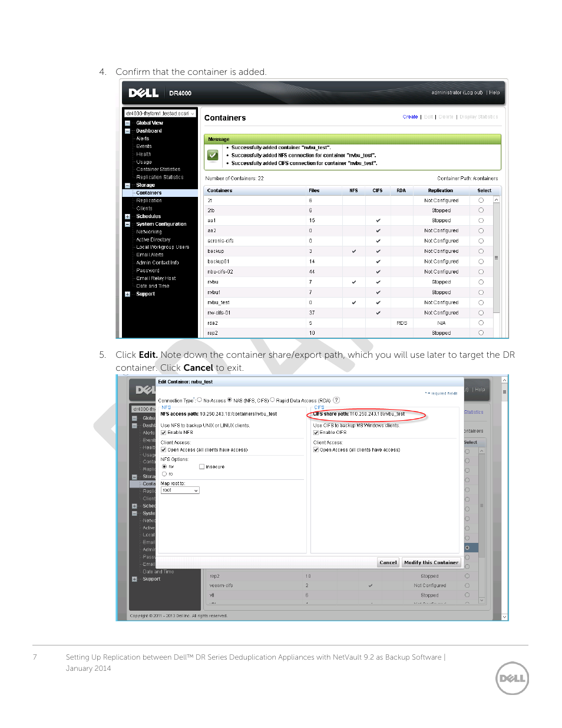The width and height of the screenshot is (562, 728).
Task: Select Containers in the Storage menu
Action: click(x=149, y=193)
